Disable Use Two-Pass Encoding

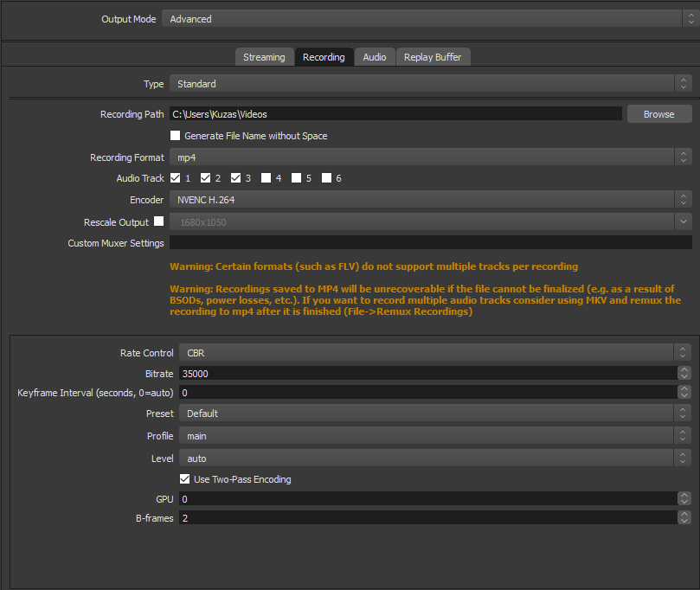click(184, 478)
